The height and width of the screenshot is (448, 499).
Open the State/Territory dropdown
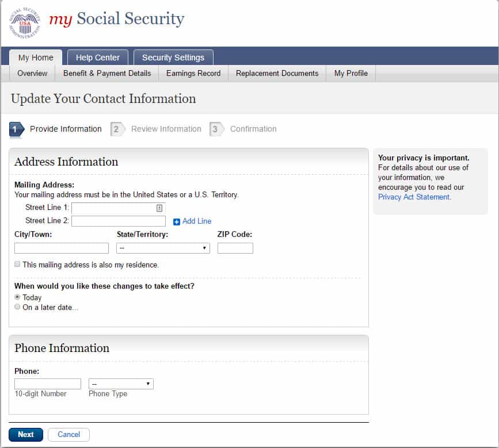click(163, 248)
